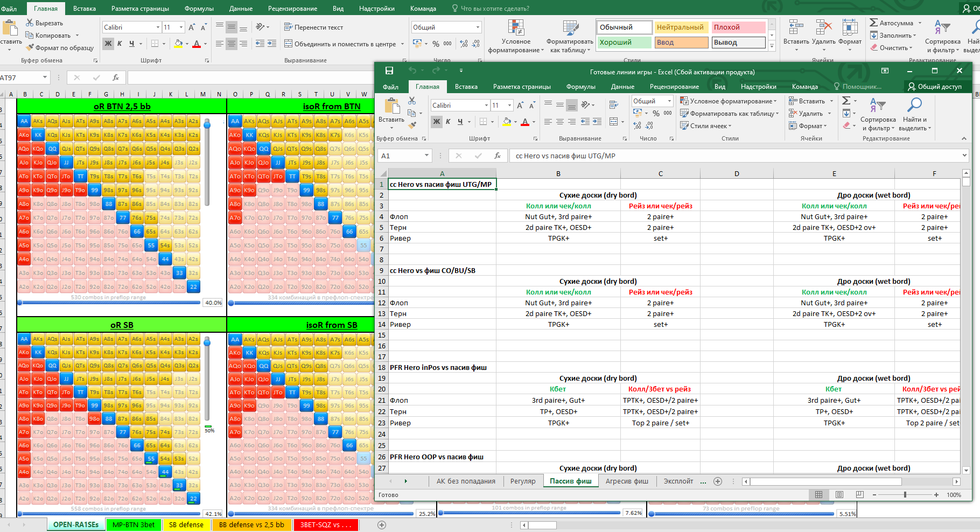This screenshot has width=980, height=532.
Task: Switch to 'Агресив фиш' sheet tab
Action: [627, 481]
